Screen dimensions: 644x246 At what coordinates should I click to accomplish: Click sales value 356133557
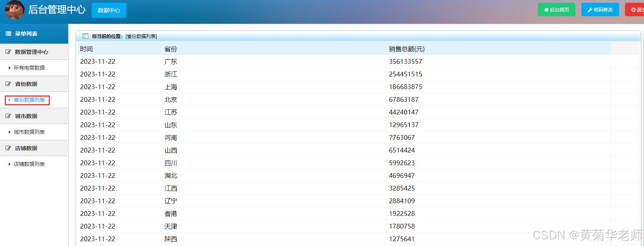point(405,62)
